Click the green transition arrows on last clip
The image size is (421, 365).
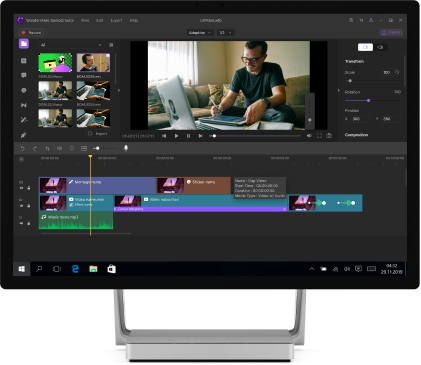point(331,203)
